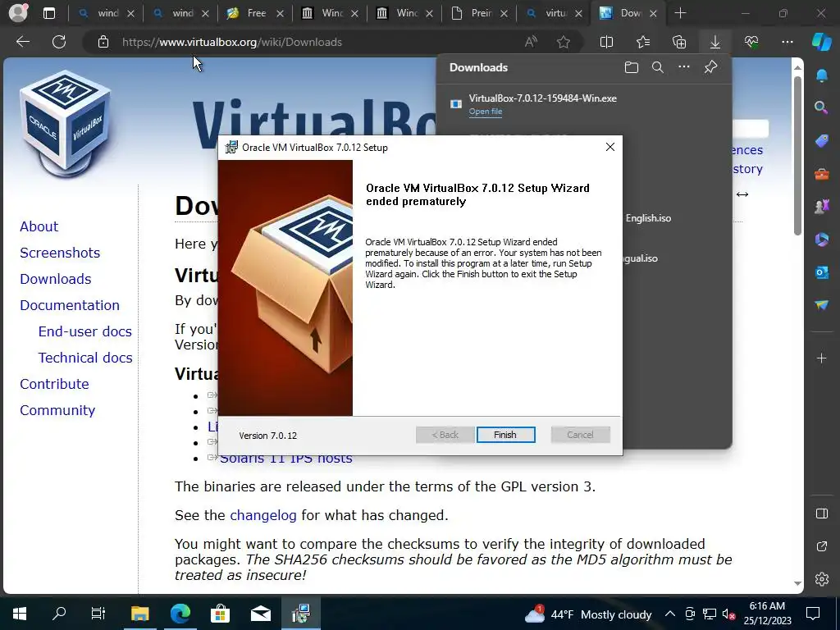This screenshot has height=630, width=840.
Task: Open Browser essentials heart icon
Action: point(751,42)
